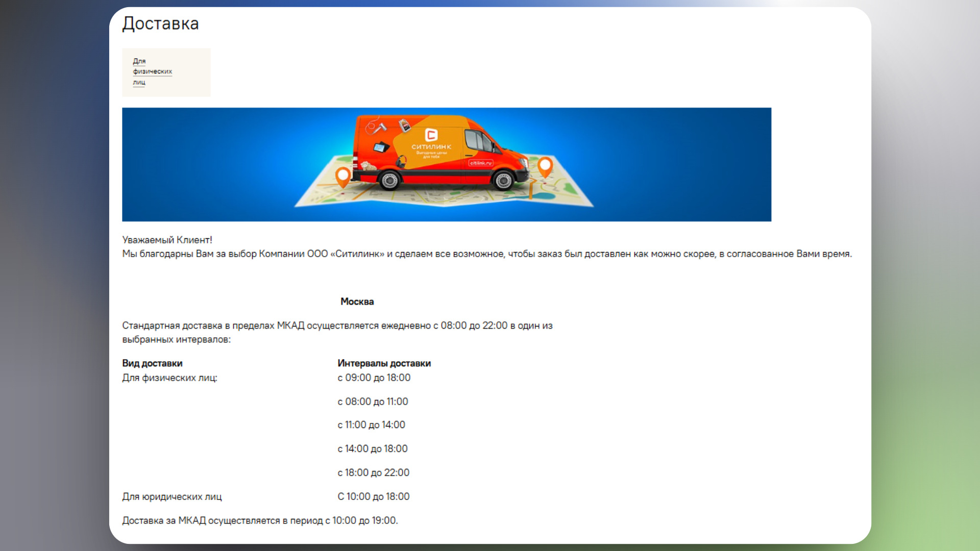Screen dimensions: 980x551
Task: Open the 'Для физических лиц' link
Action: click(152, 71)
